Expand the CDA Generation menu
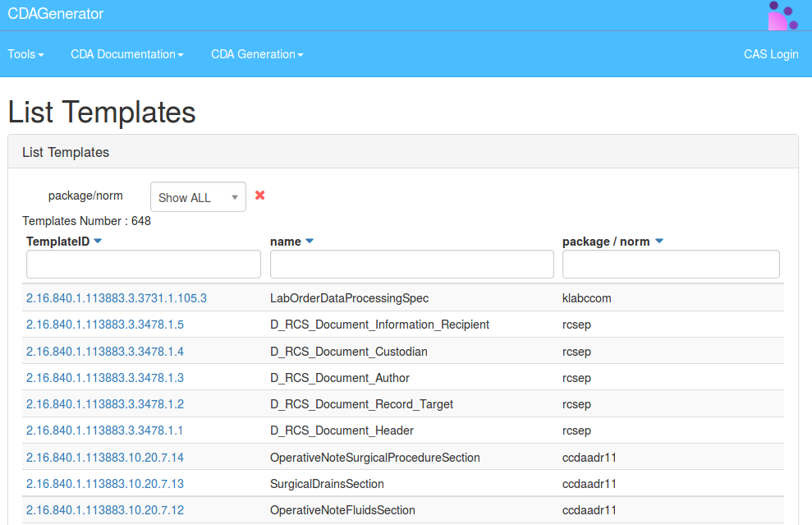The image size is (812, 525). tap(257, 54)
